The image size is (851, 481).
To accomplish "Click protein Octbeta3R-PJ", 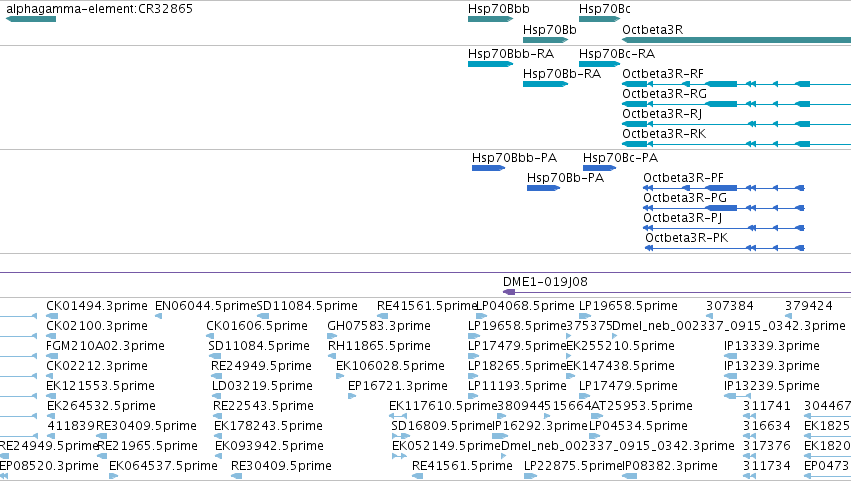I will pos(723,229).
